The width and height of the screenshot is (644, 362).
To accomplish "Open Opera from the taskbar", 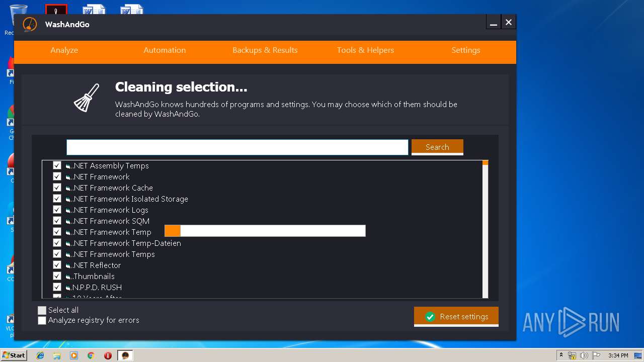I will (x=108, y=355).
